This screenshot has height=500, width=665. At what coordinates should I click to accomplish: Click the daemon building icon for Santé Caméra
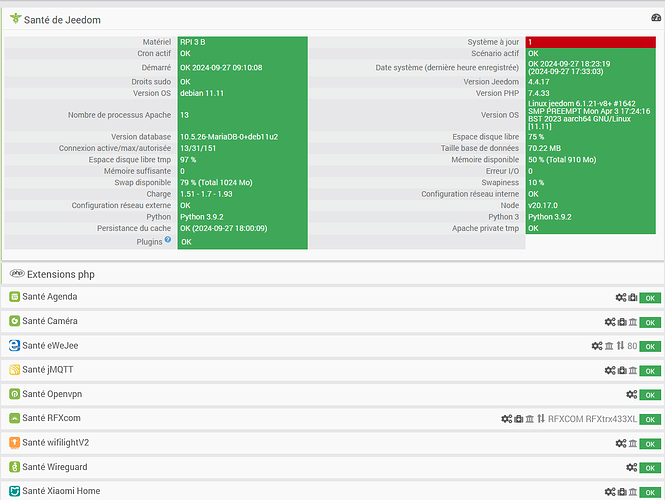(633, 322)
